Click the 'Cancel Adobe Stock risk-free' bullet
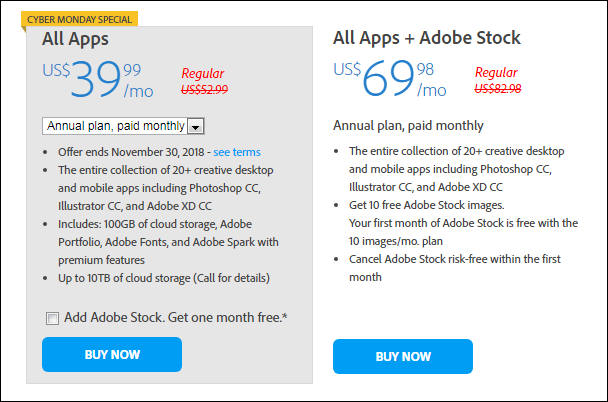The height and width of the screenshot is (402, 608). [x=454, y=268]
